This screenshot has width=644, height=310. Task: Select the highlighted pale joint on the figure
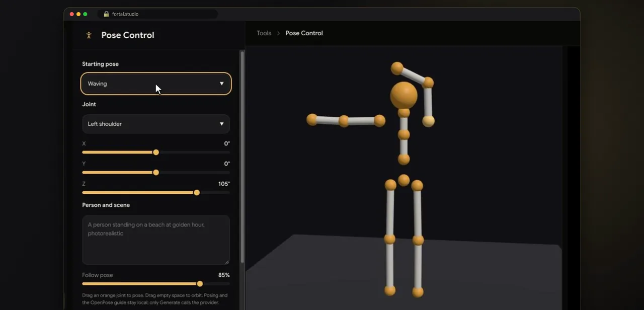point(428,121)
